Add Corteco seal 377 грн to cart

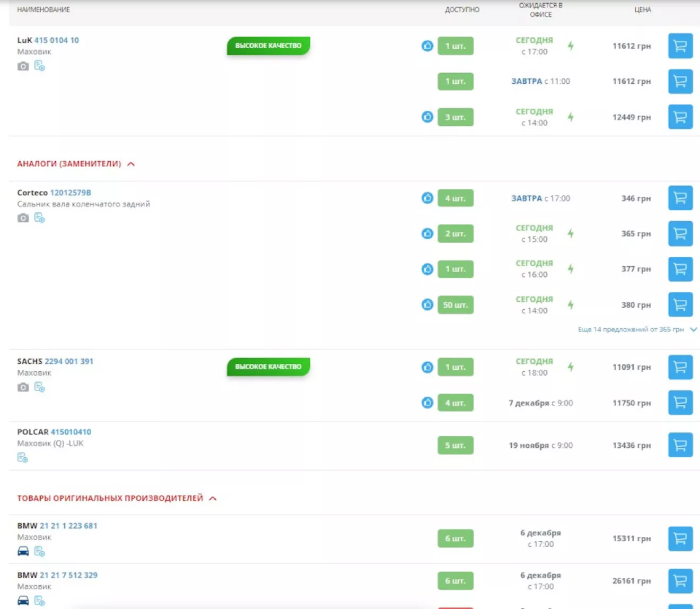coord(680,269)
